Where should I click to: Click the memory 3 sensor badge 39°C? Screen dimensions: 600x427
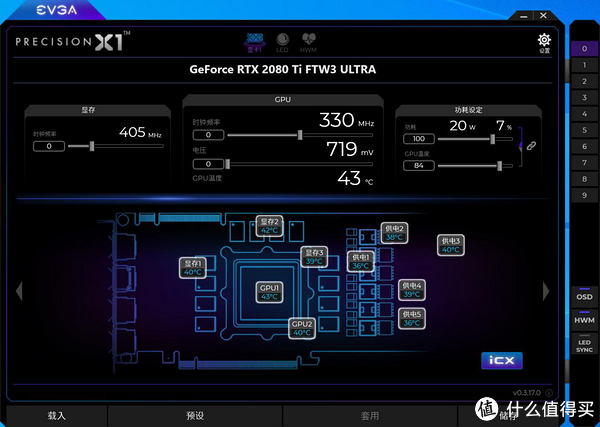[x=314, y=257]
